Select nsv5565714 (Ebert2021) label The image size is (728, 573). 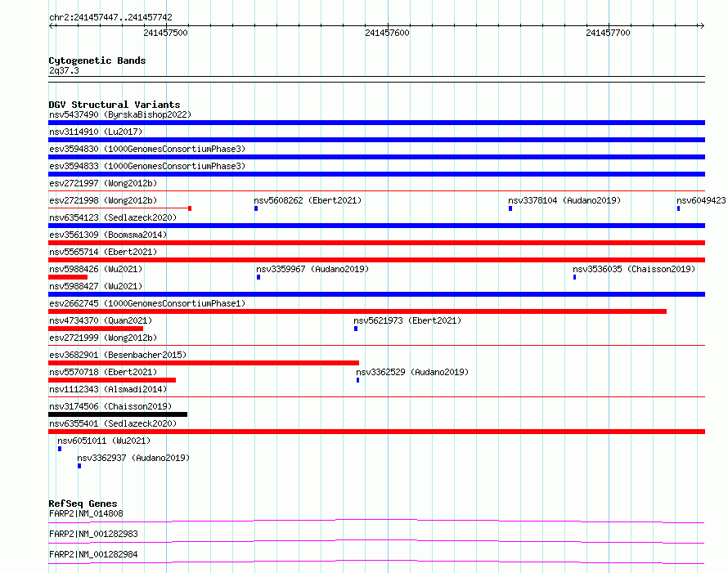tap(103, 252)
